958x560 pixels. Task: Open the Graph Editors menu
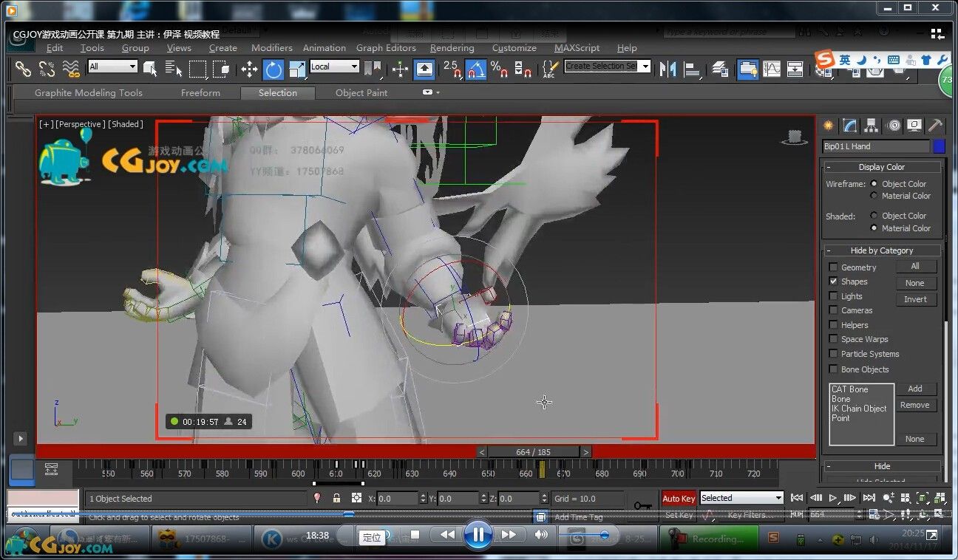coord(386,48)
